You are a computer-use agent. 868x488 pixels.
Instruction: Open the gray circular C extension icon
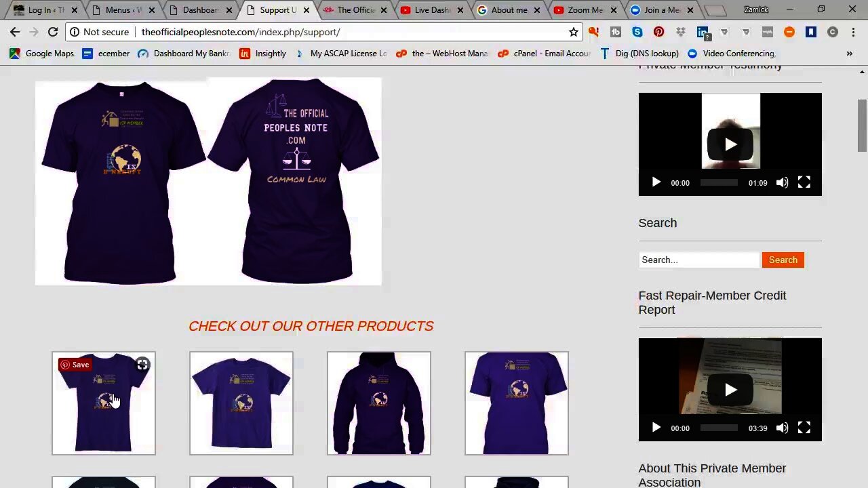833,32
